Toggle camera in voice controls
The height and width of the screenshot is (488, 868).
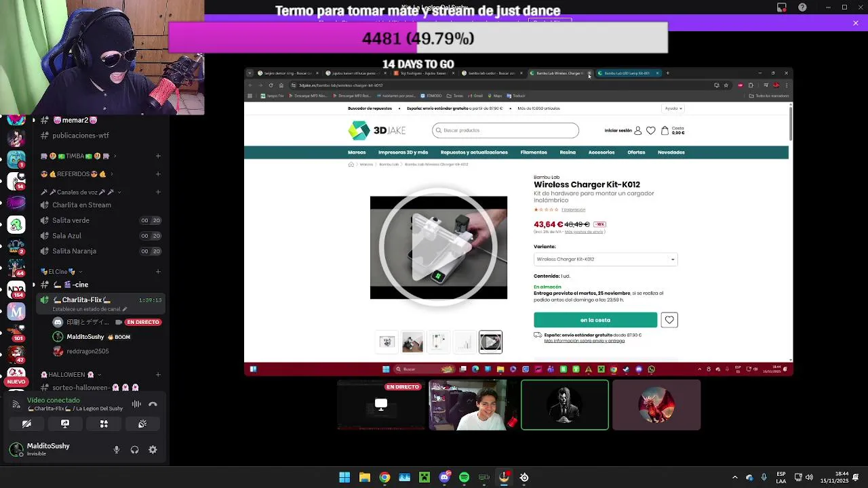(26, 424)
